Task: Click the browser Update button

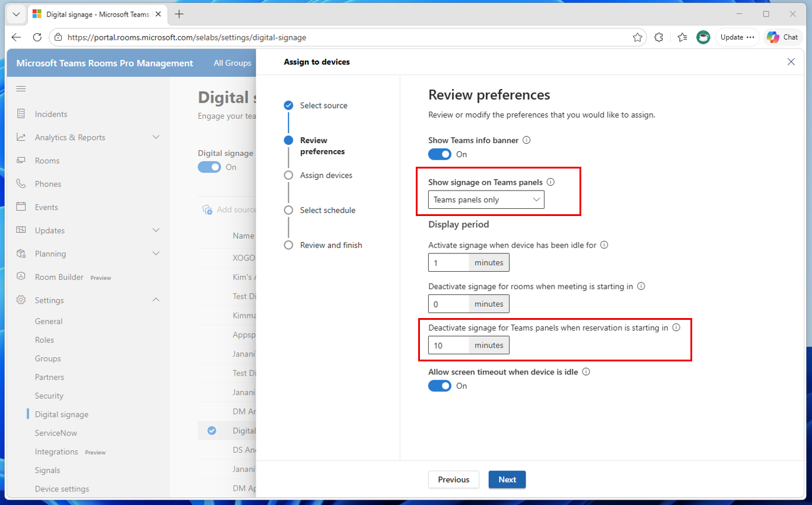Action: click(737, 37)
